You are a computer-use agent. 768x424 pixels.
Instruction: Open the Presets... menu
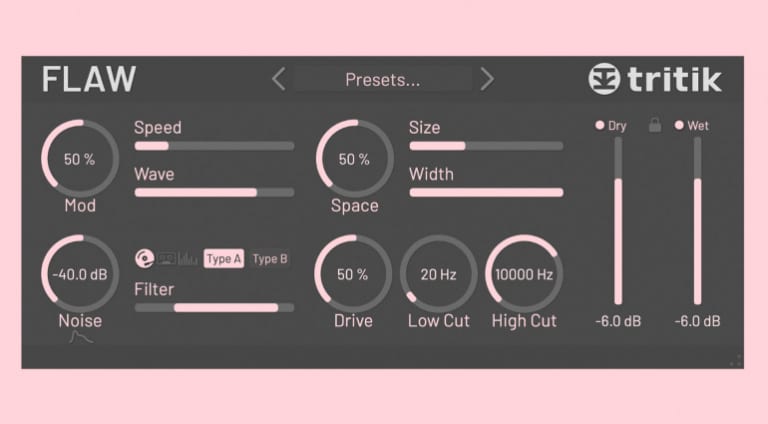click(383, 79)
